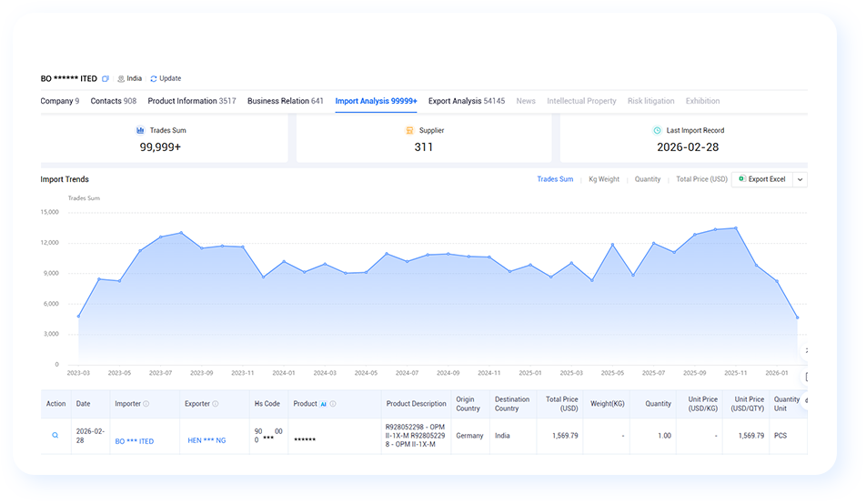Click the Update link

pos(170,78)
